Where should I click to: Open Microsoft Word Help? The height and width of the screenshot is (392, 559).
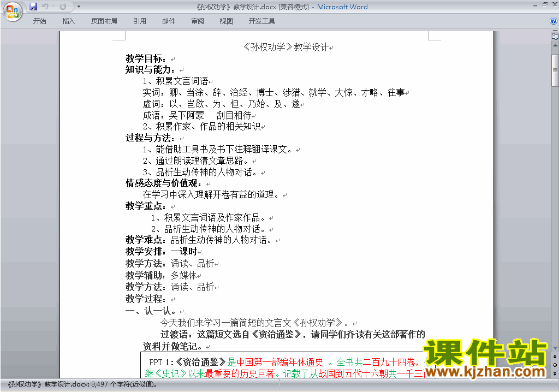(554, 21)
